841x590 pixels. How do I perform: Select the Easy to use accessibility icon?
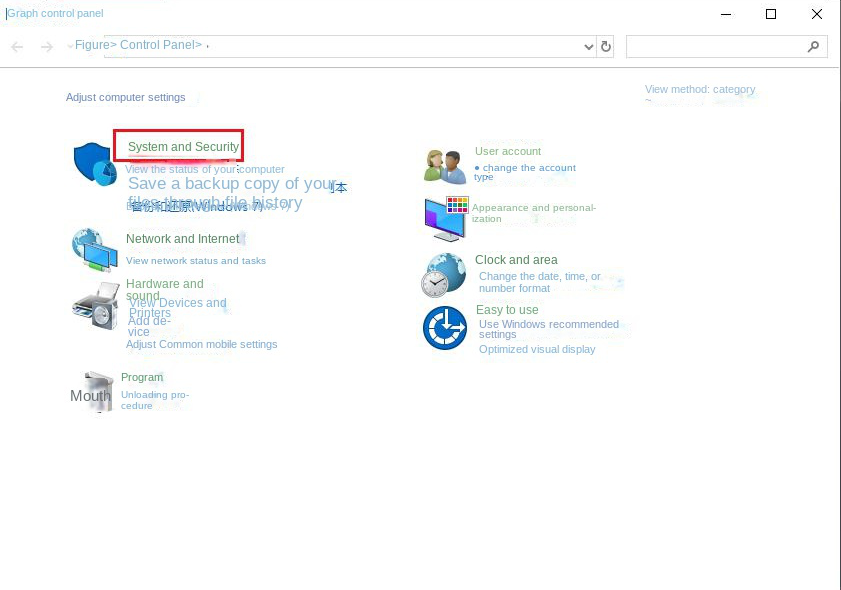444,327
